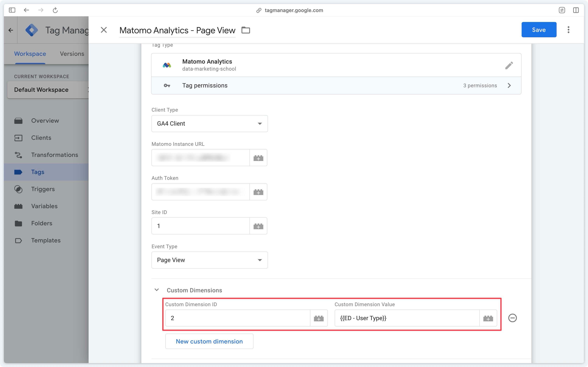Click the Custom Dimension Value field

point(407,318)
